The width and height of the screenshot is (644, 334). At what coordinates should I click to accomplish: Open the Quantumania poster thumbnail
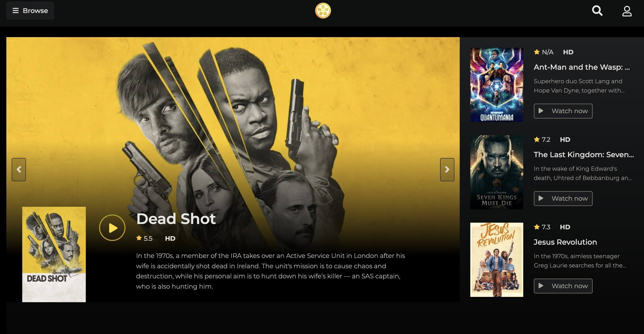[497, 85]
